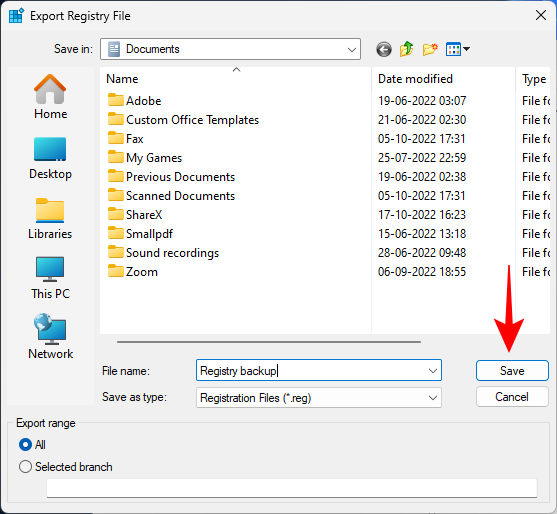The height and width of the screenshot is (514, 557).
Task: Expand the File name history dropdown
Action: [433, 371]
